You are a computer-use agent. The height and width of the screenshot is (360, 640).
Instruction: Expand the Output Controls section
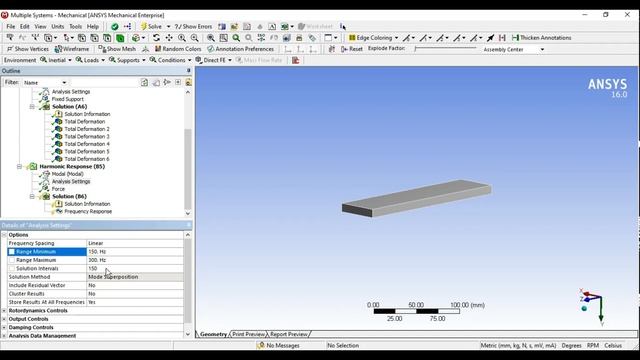click(x=4, y=319)
